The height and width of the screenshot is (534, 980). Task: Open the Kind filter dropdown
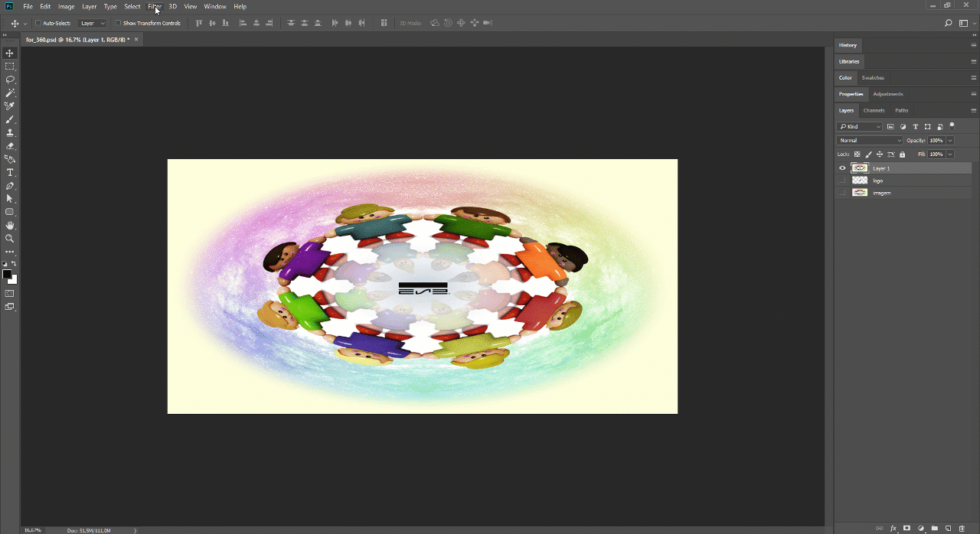tap(860, 126)
